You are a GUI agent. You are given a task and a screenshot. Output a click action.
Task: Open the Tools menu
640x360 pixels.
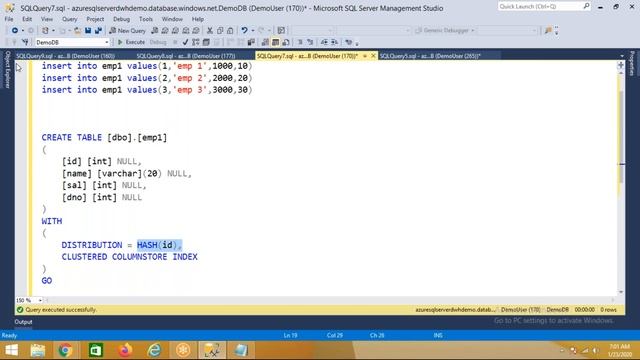tap(146, 19)
